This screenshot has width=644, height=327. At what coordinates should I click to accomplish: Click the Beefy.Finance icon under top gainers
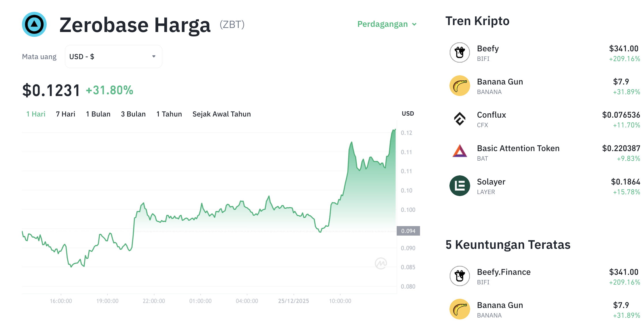point(459,276)
